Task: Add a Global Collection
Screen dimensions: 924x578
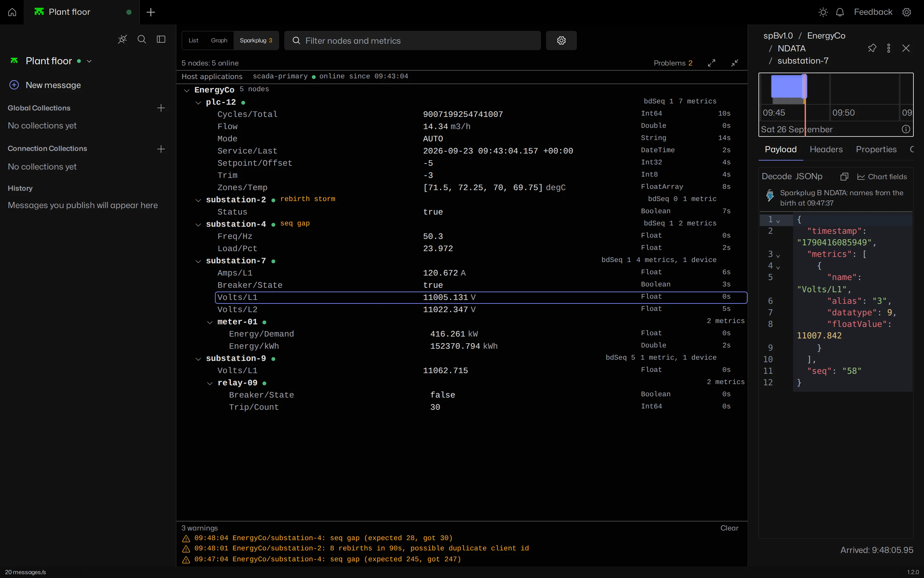Action: [x=161, y=108]
